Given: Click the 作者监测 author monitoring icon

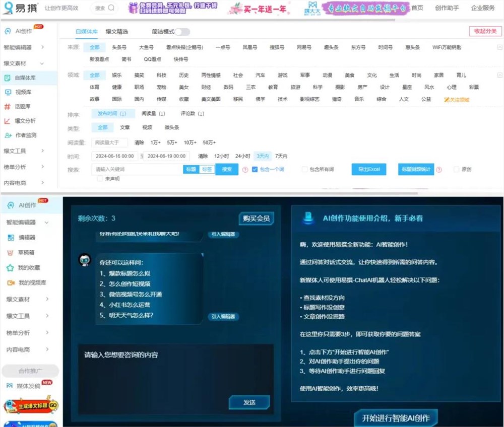Looking at the screenshot, I should click(x=26, y=136).
